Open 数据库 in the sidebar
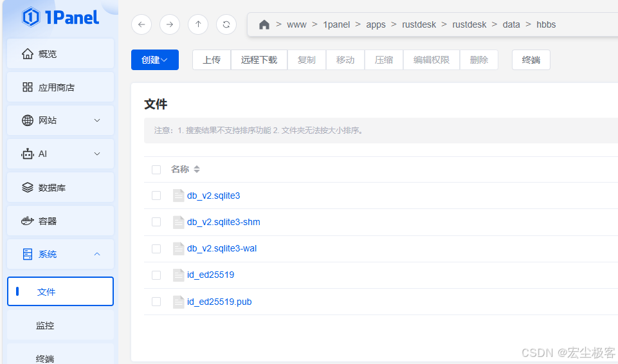 60,188
